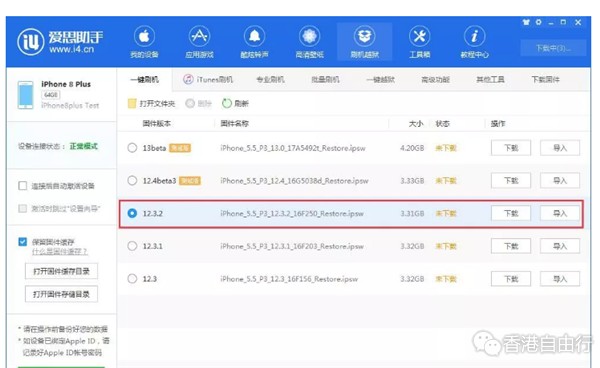600x368 pixels.
Task: Click 64GB storage label under iPhone 8 Plus
Action: 51,94
